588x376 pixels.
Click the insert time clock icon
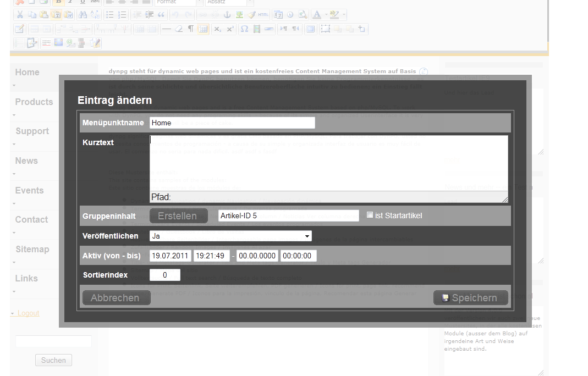pos(290,15)
